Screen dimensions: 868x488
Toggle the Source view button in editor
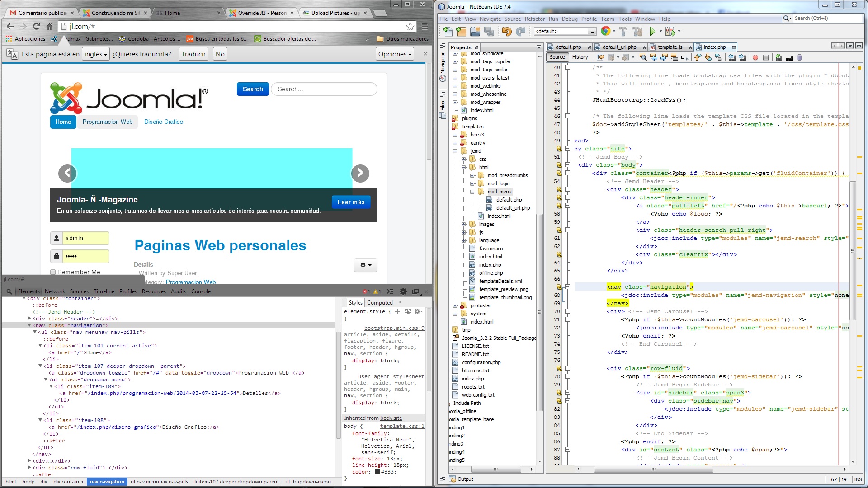click(557, 57)
